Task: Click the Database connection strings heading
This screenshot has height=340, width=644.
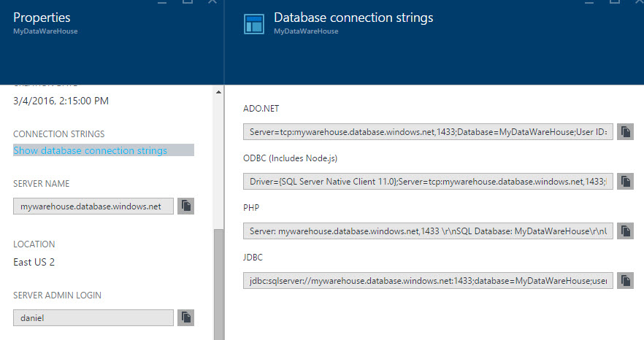Action: click(353, 17)
